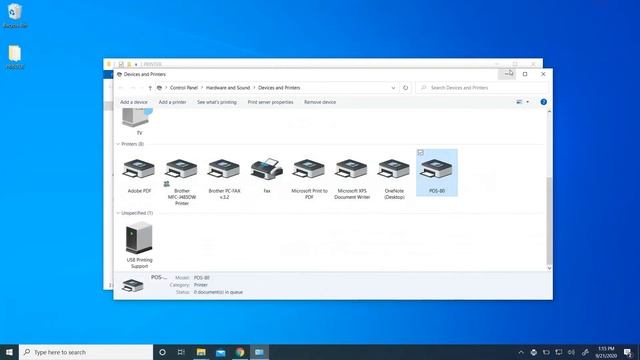Click Devices and Printers breadcrumb
The height and width of the screenshot is (360, 640).
click(279, 88)
